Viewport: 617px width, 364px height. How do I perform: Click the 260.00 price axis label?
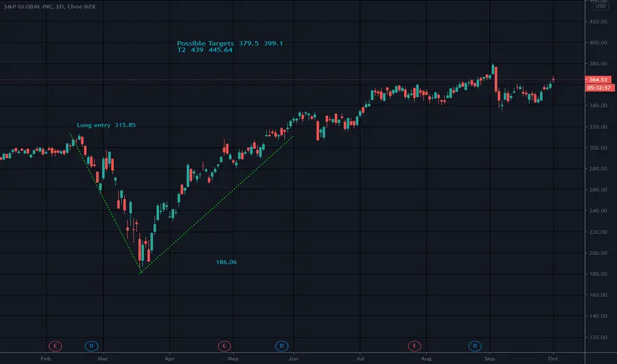[x=598, y=190]
